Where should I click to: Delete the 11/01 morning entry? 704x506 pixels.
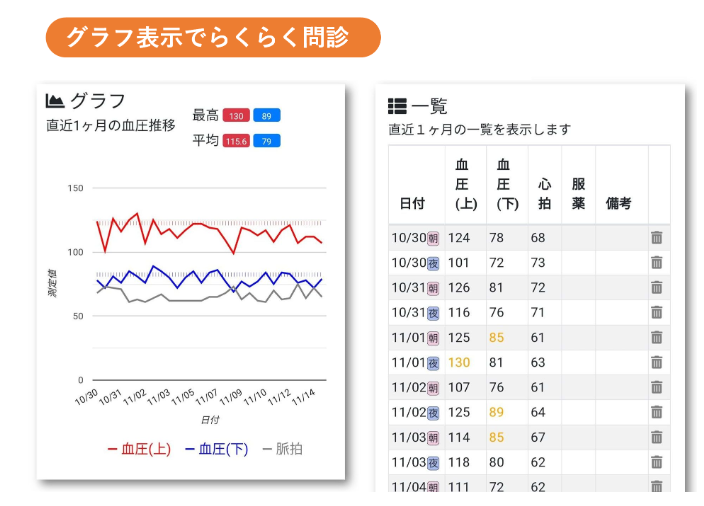click(656, 338)
